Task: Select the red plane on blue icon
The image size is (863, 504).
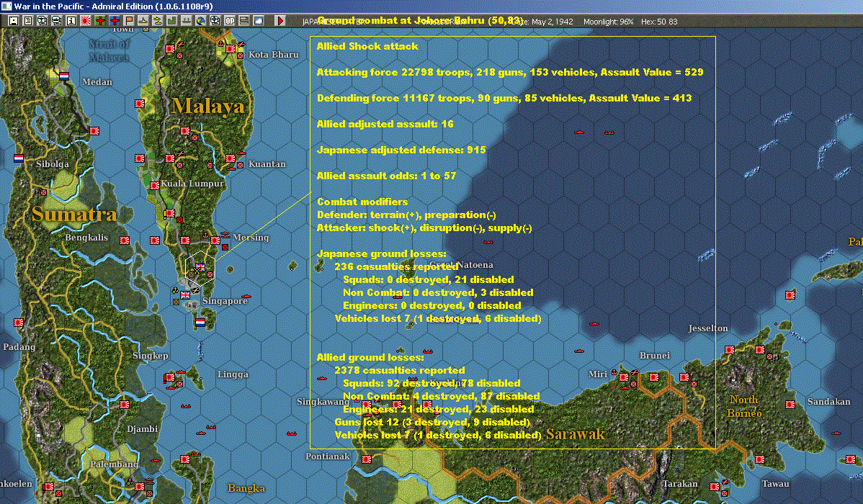Action: point(115,21)
